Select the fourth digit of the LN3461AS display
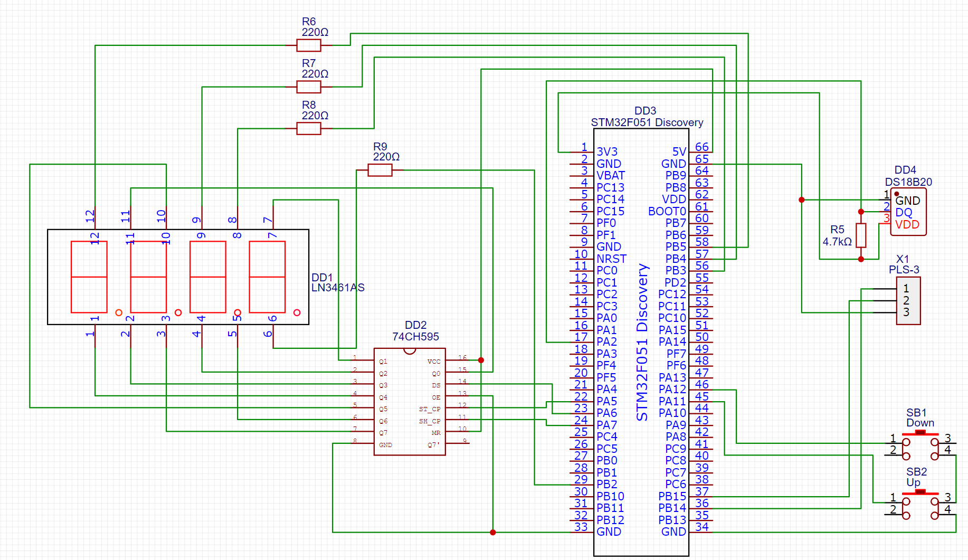This screenshot has height=560, width=968. [x=267, y=277]
